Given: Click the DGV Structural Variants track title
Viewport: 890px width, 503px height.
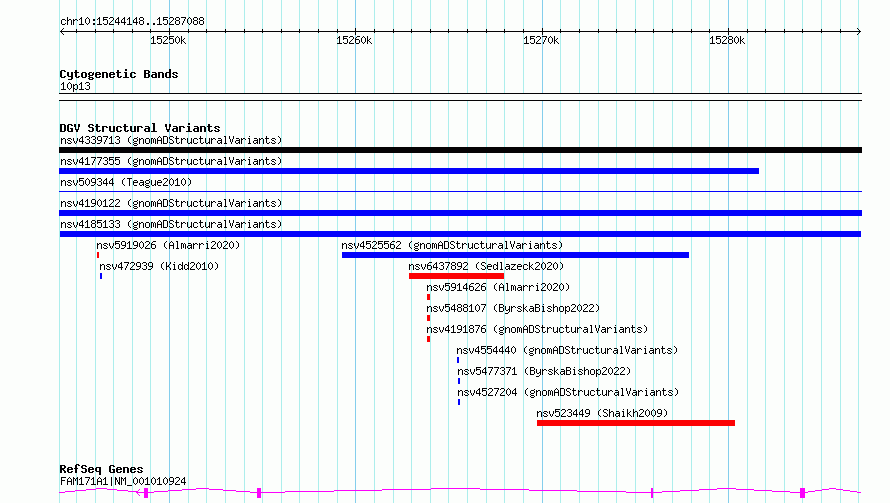Looking at the screenshot, I should [140, 128].
